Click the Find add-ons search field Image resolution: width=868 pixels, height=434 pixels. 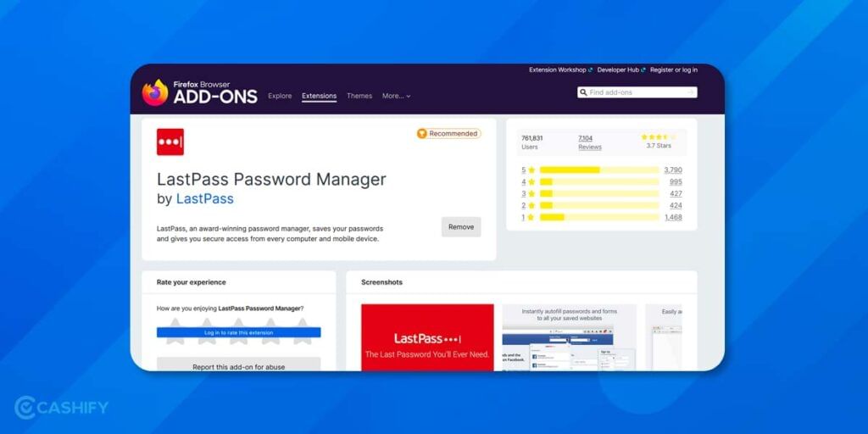tap(637, 92)
